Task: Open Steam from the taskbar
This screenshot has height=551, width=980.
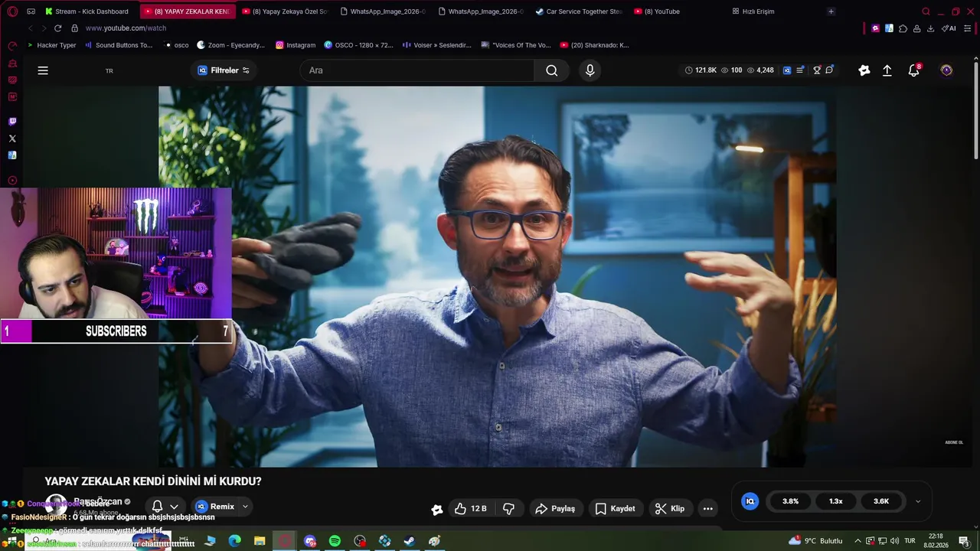Action: pos(410,541)
